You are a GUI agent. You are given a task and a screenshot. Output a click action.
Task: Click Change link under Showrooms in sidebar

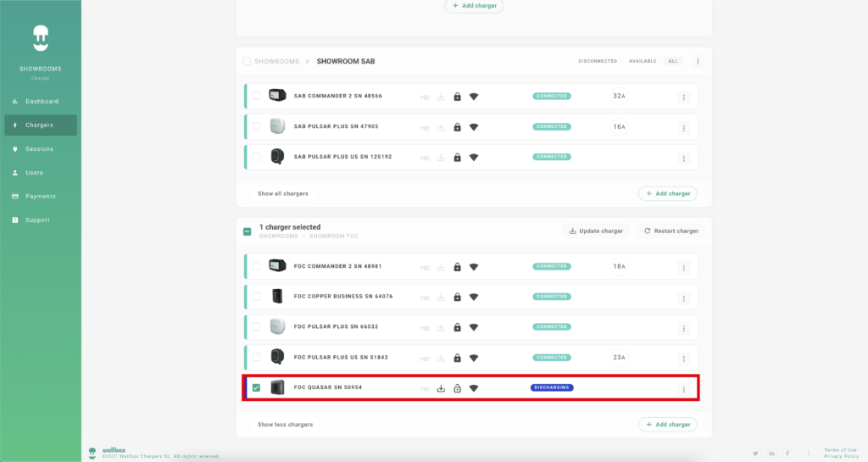click(x=41, y=79)
